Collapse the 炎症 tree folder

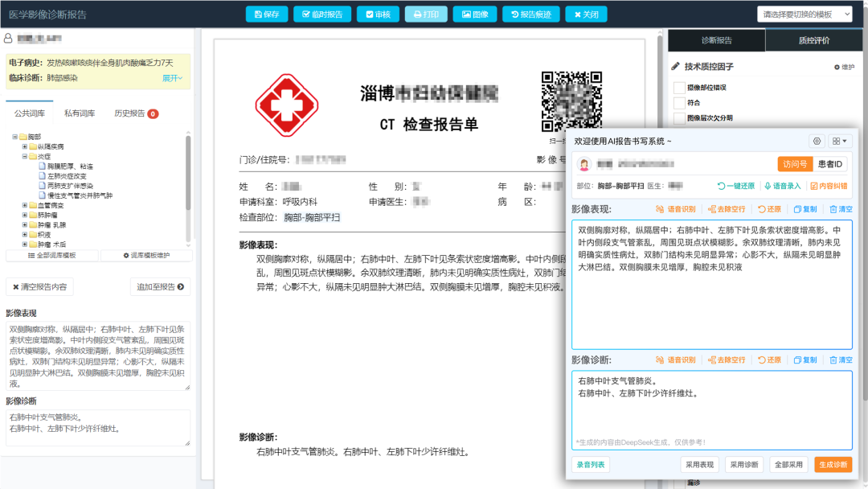(x=25, y=157)
